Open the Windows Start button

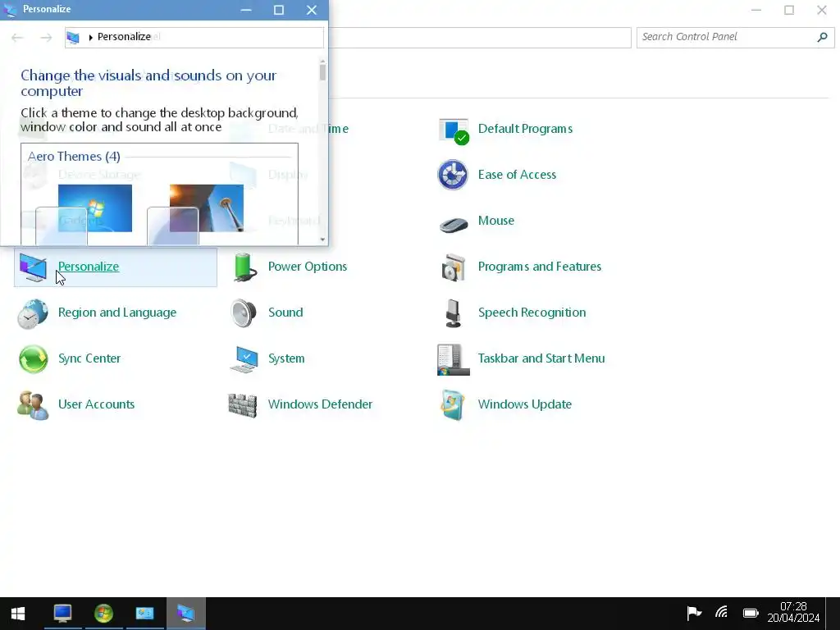point(18,614)
